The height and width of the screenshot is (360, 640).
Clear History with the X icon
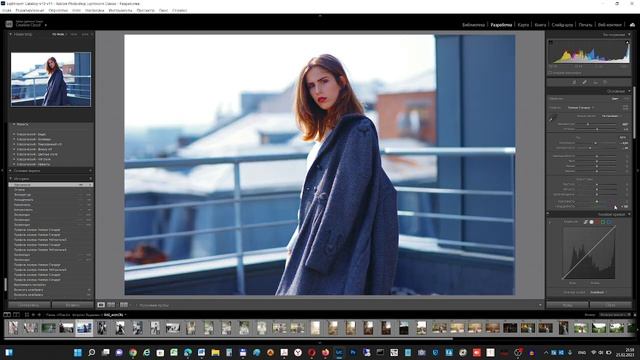[x=91, y=179]
